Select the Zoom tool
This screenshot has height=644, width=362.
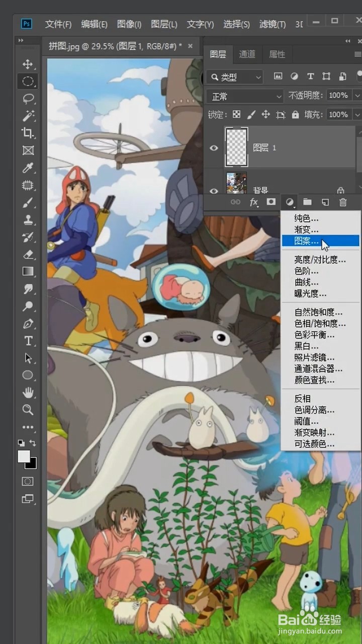[x=28, y=410]
